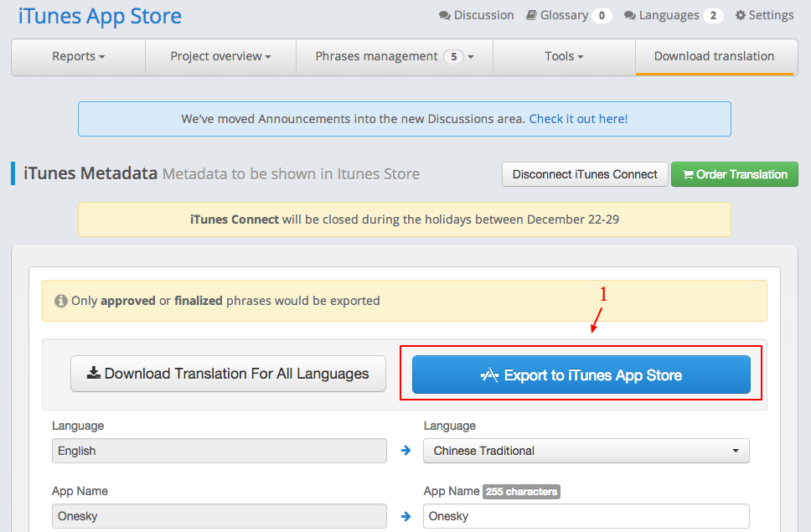Expand the Reports menu
Image resolution: width=811 pixels, height=532 pixels.
79,56
